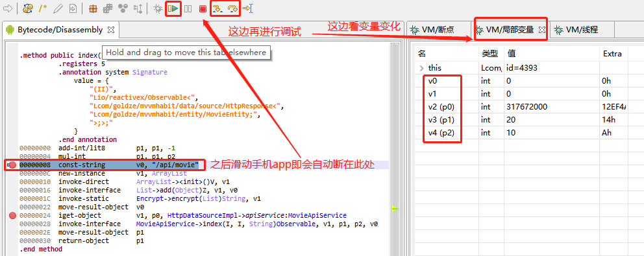Click the .end annotation directive
The height and width of the screenshot is (256, 644).
(x=87, y=140)
